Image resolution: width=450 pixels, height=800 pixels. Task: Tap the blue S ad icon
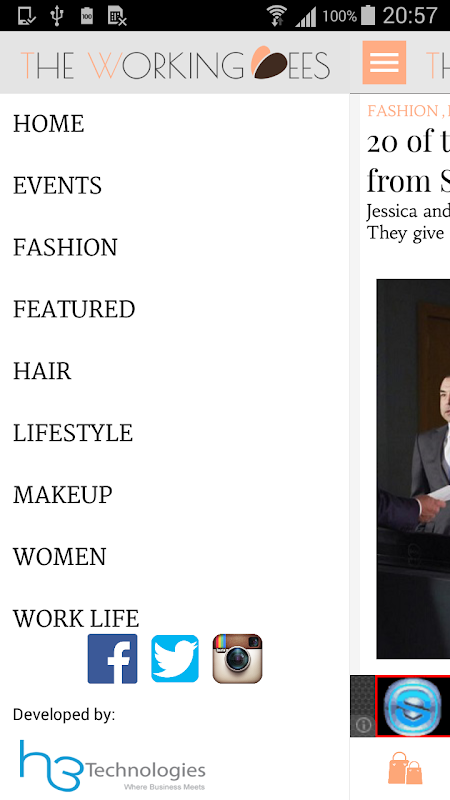coord(412,706)
